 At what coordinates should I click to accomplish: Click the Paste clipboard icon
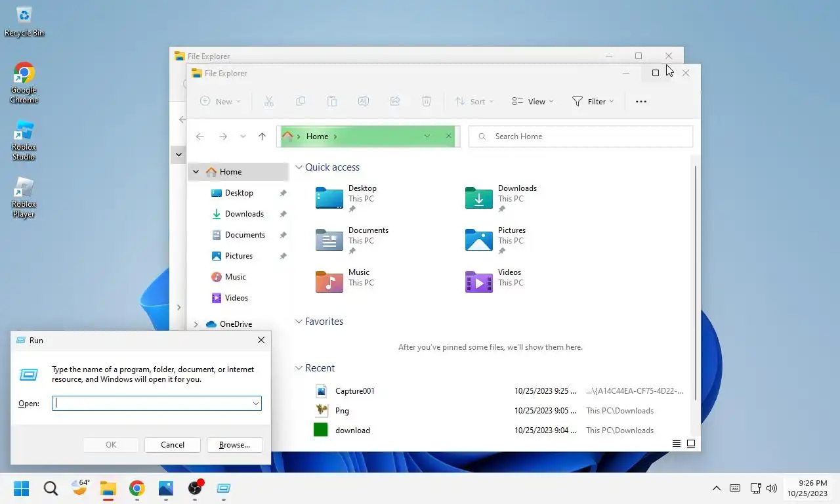pyautogui.click(x=332, y=101)
